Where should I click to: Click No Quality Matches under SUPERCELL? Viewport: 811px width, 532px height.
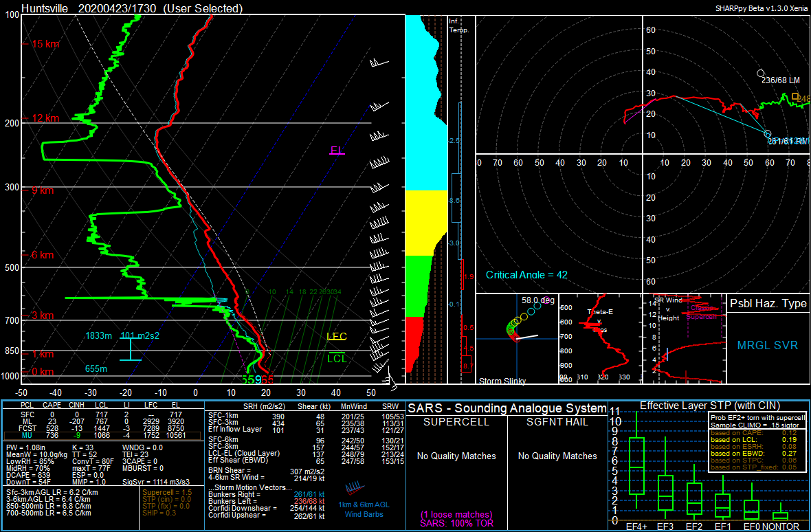click(x=456, y=456)
